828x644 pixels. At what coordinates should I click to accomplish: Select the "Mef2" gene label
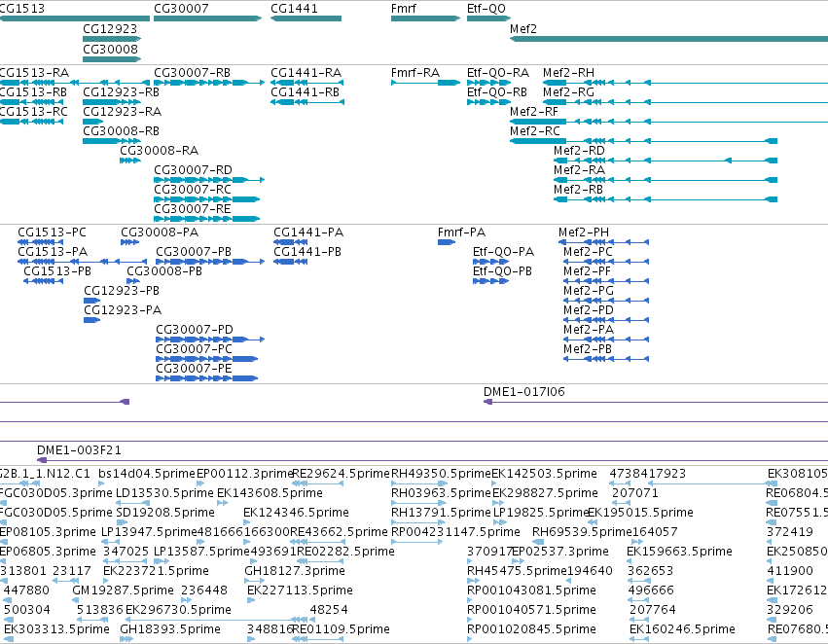[523, 28]
